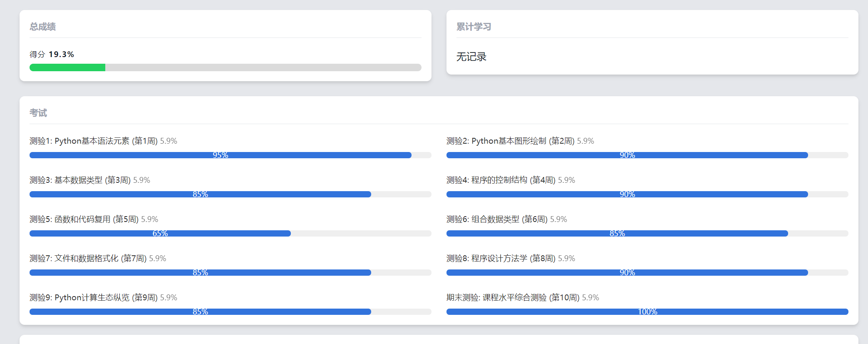The image size is (868, 344).
Task: Select 测验3: 基本数据类型 label
Action: coord(80,180)
